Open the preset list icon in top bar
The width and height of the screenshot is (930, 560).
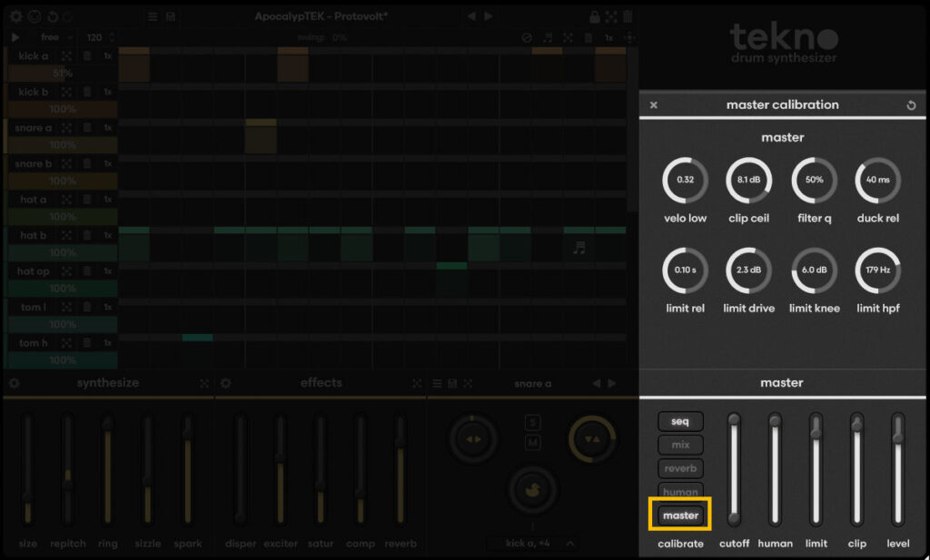(153, 16)
